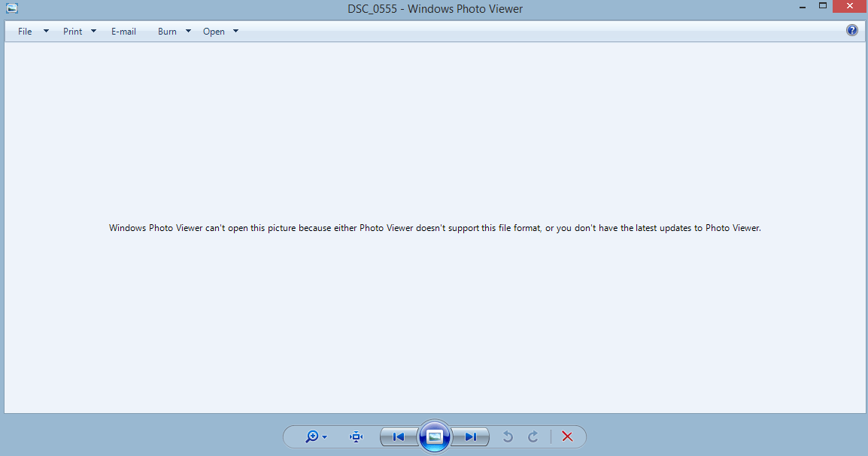Expand the File menu dropdown arrow

pos(47,31)
